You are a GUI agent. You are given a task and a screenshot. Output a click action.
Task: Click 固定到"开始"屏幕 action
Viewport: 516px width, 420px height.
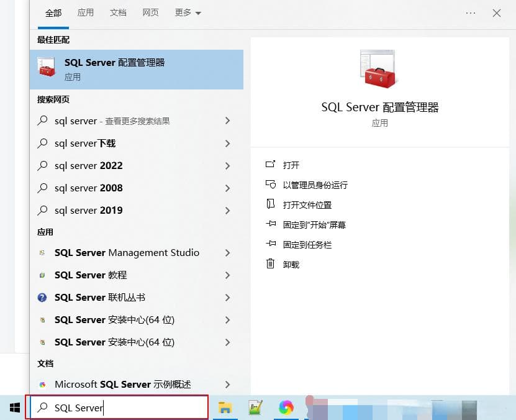pyautogui.click(x=314, y=225)
